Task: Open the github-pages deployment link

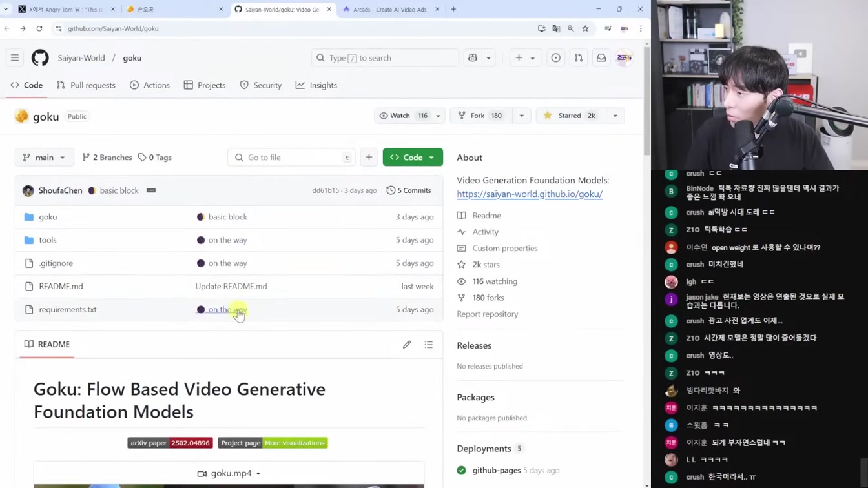Action: coord(496,471)
